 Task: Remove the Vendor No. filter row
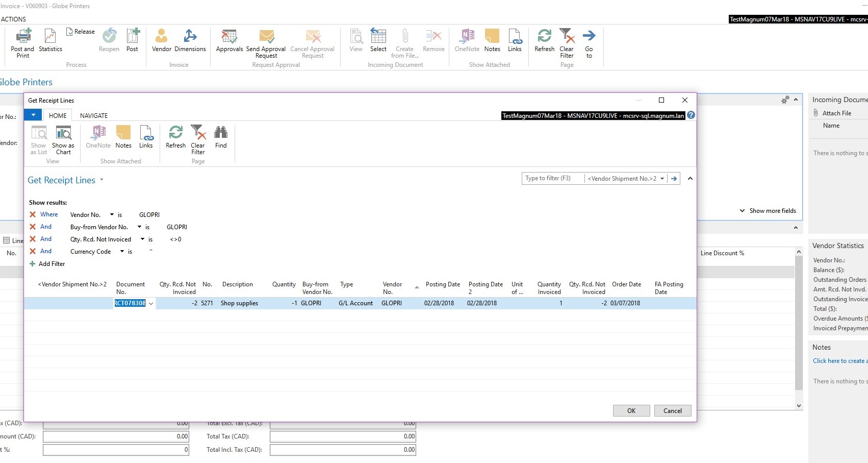pos(33,214)
